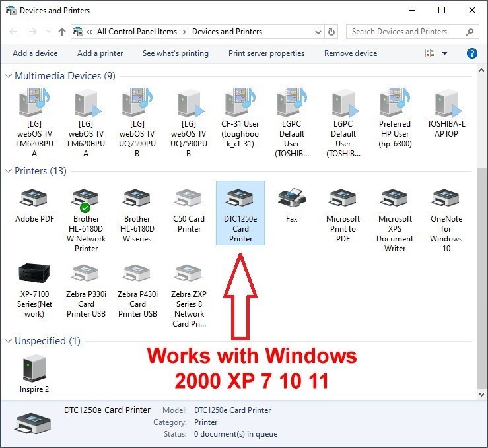Select the Zebra P330i Card Printer USB
Screen dimensions: 488x448
[86, 273]
